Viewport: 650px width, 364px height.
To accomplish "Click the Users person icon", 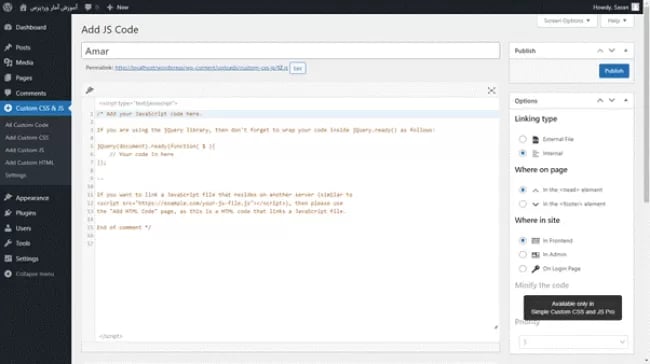I will (8, 228).
